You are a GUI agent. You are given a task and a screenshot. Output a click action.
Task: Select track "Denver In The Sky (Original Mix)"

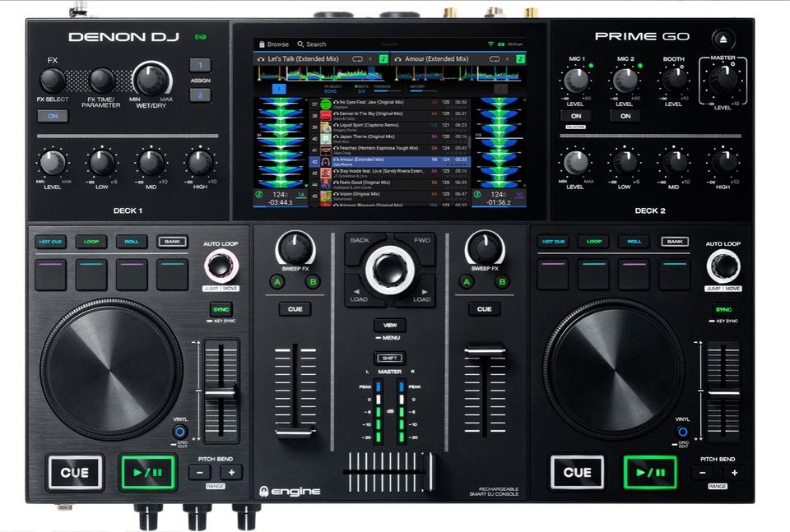[389, 115]
